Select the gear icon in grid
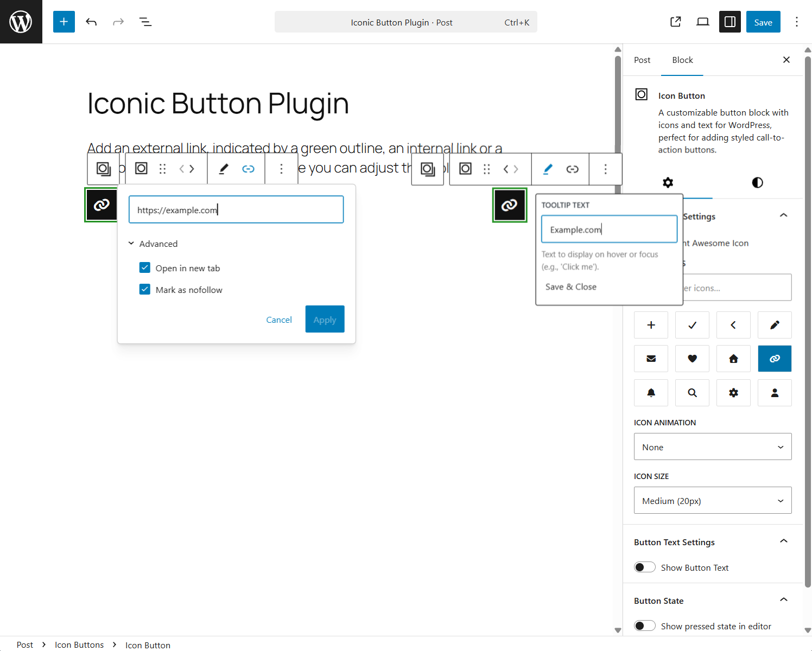The height and width of the screenshot is (651, 812). coord(733,393)
